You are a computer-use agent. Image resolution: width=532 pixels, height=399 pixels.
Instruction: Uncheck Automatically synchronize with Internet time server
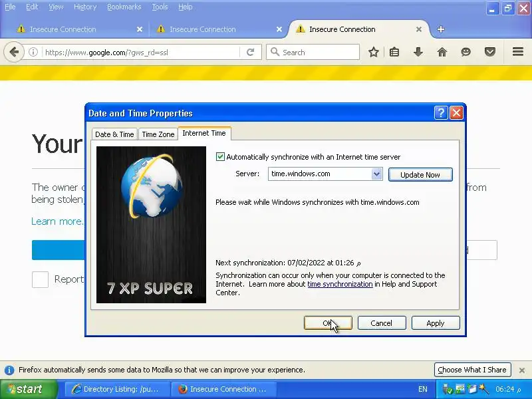coord(220,157)
